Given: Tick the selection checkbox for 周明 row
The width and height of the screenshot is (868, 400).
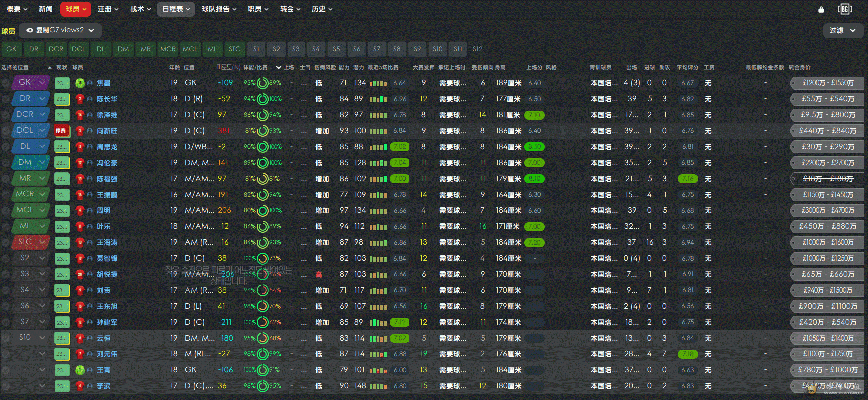Looking at the screenshot, I should 6,211.
